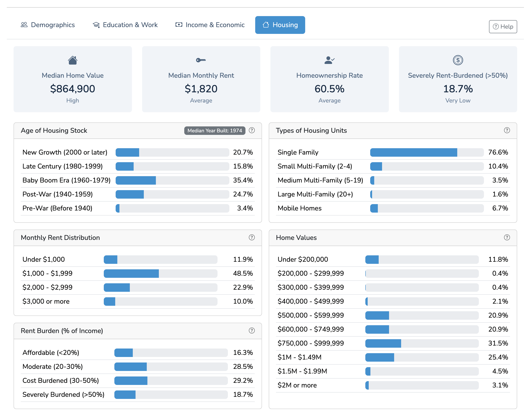
Task: Select the $500,000 - $599,999 label
Action: click(x=310, y=315)
